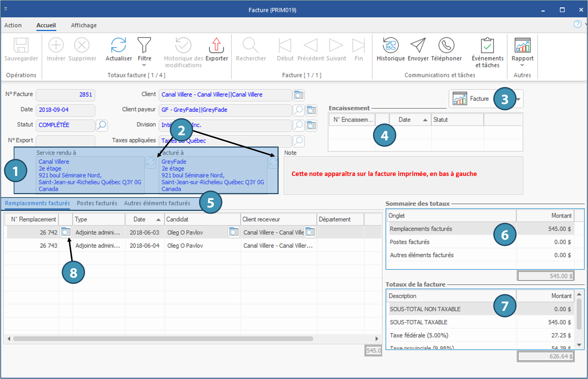
Task: Click the Actualiser refresh icon
Action: pyautogui.click(x=119, y=46)
